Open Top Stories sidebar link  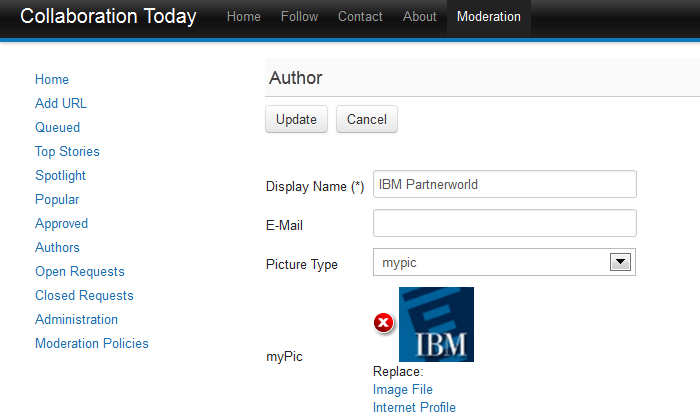[67, 152]
